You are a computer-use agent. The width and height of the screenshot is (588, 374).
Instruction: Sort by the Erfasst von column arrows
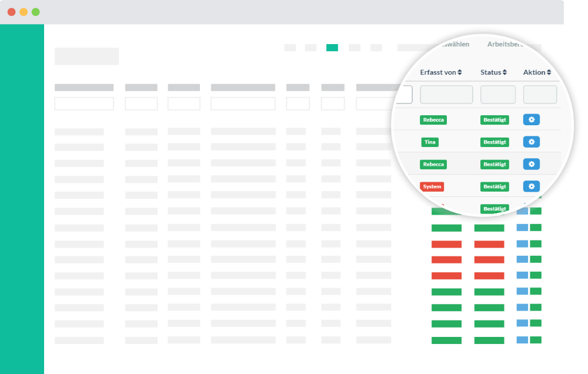click(x=460, y=72)
